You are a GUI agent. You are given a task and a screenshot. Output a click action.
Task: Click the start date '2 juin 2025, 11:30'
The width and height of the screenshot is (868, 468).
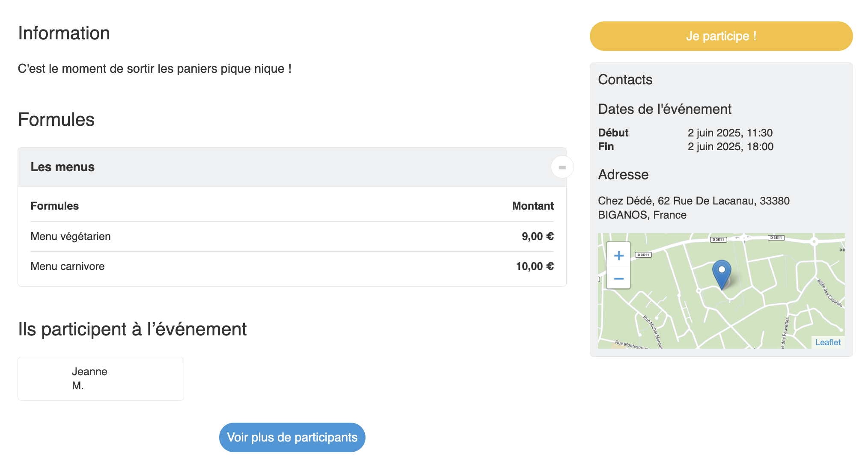pos(730,133)
